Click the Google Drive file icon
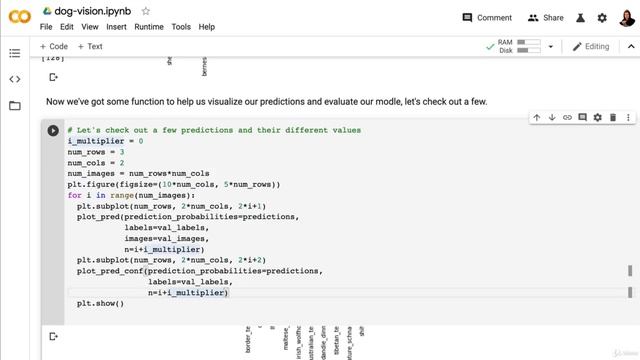This screenshot has height=360, width=640. coord(47,11)
